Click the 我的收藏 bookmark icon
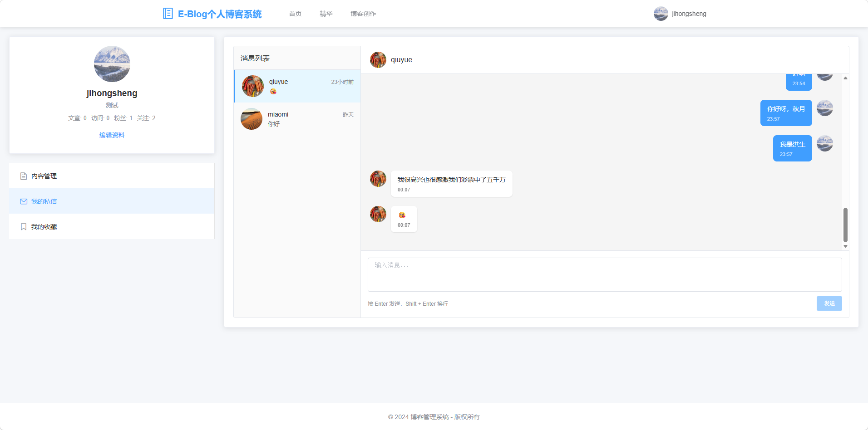The image size is (868, 430). 24,227
